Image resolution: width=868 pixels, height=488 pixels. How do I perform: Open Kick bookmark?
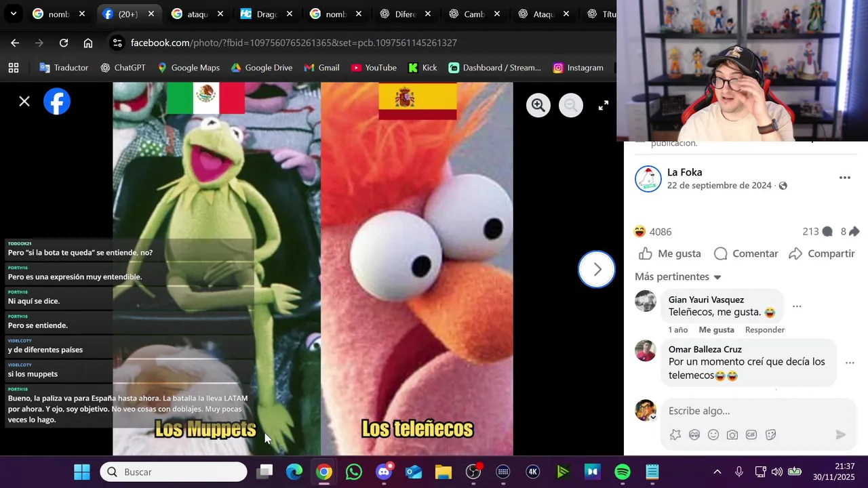422,68
